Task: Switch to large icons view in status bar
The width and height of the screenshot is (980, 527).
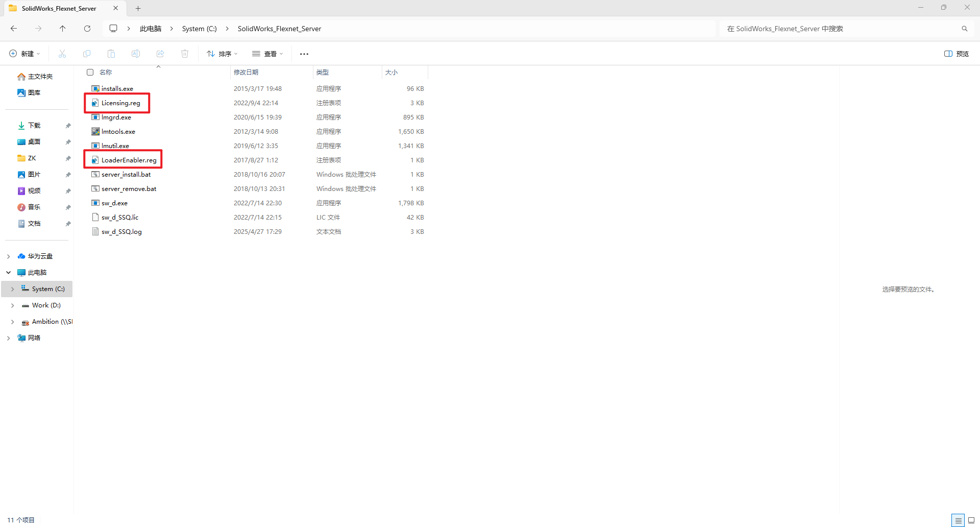Action: point(971,520)
